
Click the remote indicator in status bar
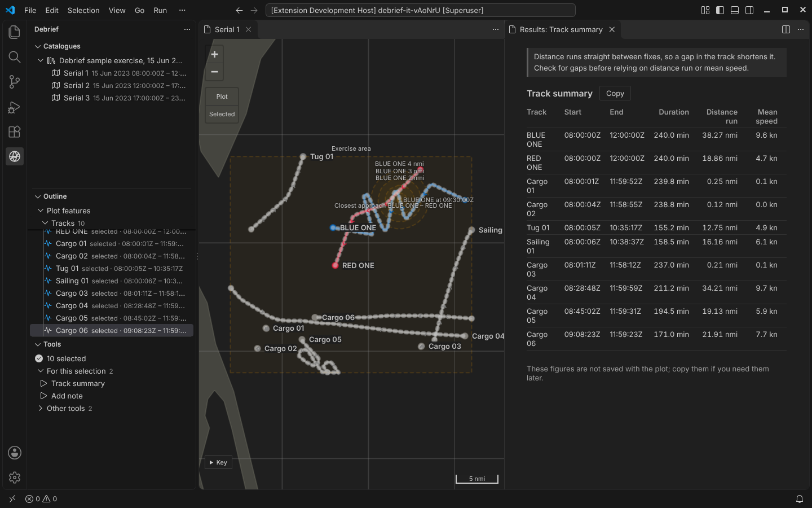click(12, 499)
